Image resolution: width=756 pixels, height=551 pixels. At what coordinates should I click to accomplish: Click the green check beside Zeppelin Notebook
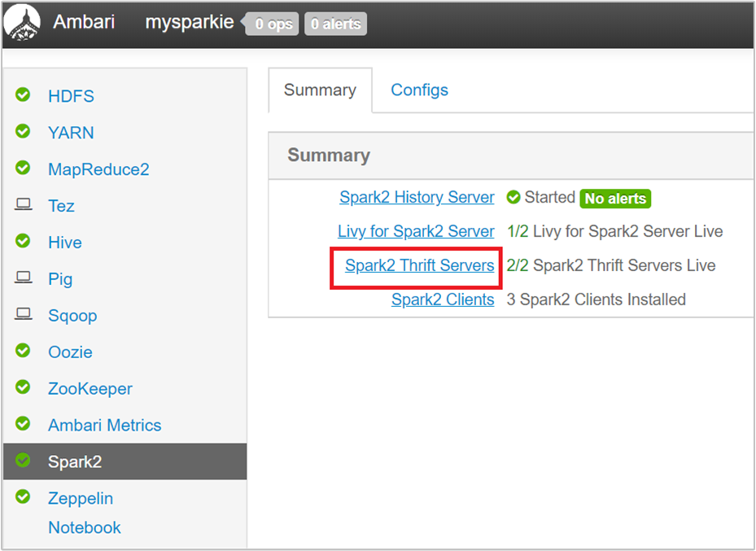[23, 498]
